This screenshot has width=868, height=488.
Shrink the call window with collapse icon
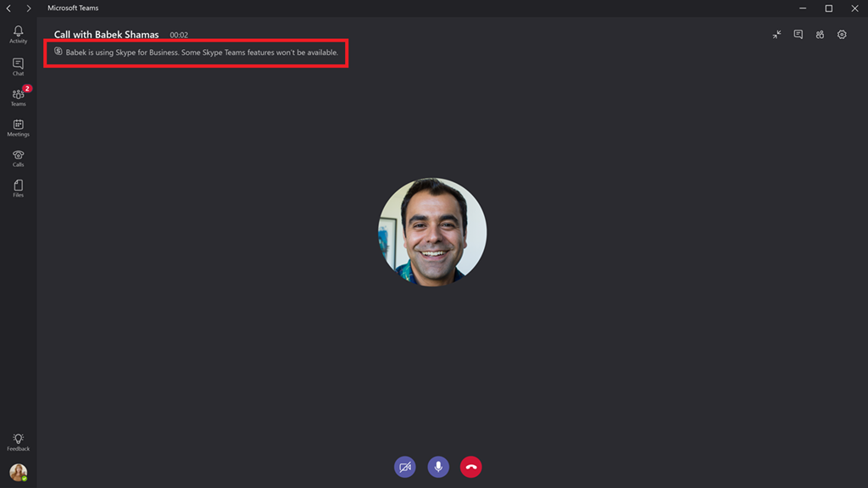(776, 34)
